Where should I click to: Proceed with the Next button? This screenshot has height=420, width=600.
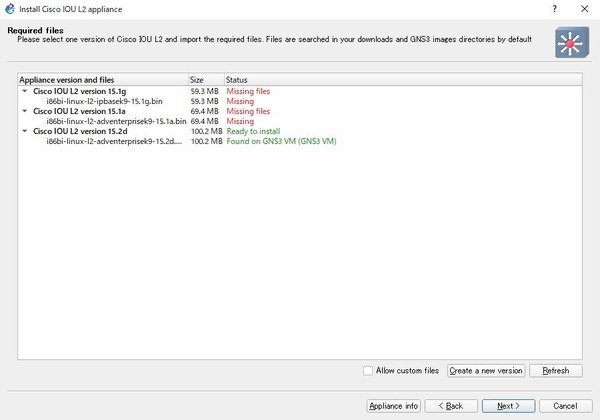[x=509, y=406]
